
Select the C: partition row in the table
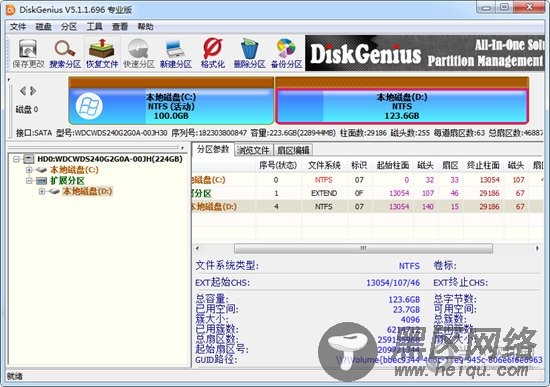click(x=368, y=180)
